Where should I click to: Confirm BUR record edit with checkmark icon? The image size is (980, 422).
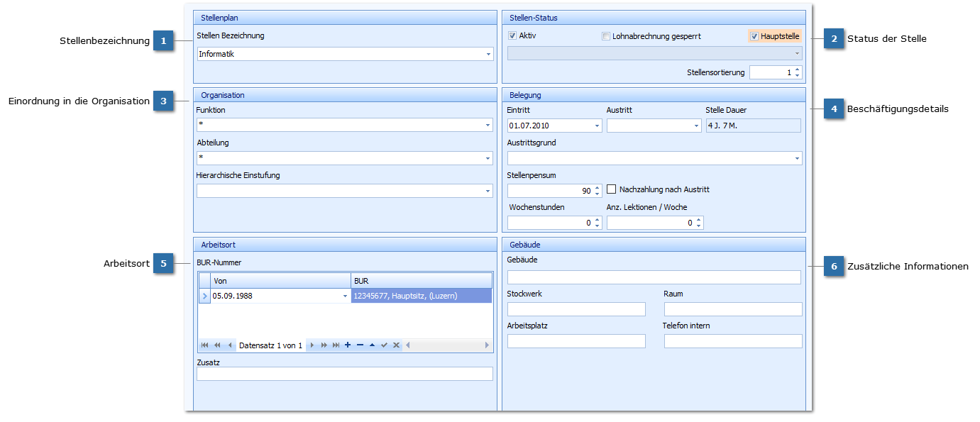pos(384,345)
